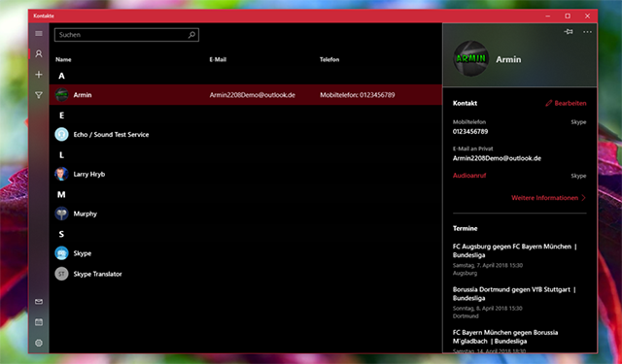622x364 pixels.
Task: Add a new contact with plus icon
Action: click(x=39, y=75)
